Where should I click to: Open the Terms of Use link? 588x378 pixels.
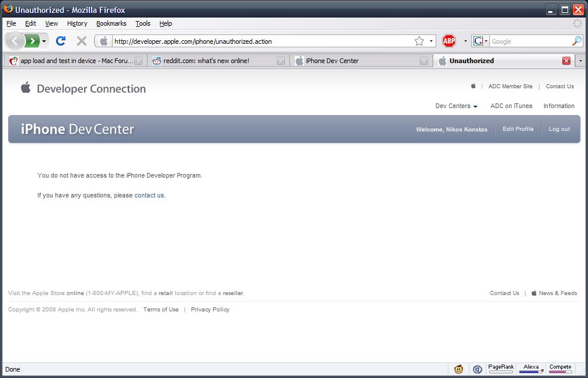161,309
